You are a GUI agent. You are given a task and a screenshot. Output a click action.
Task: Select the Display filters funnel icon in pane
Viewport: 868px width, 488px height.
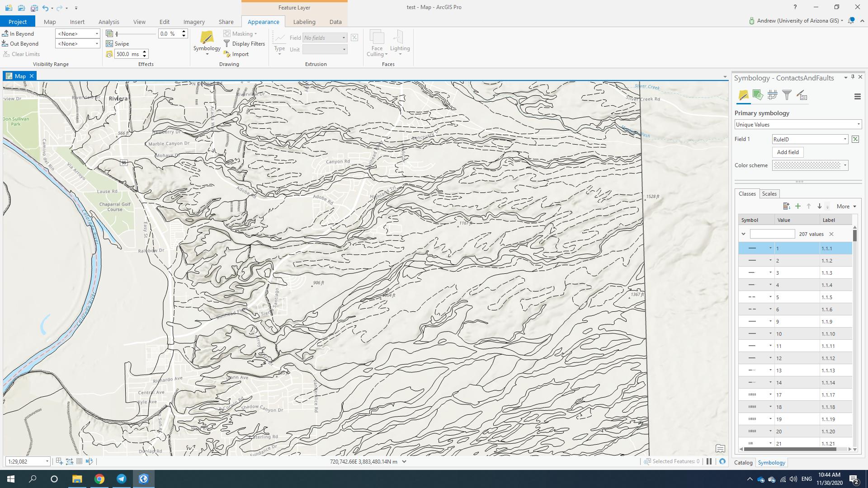coord(787,95)
